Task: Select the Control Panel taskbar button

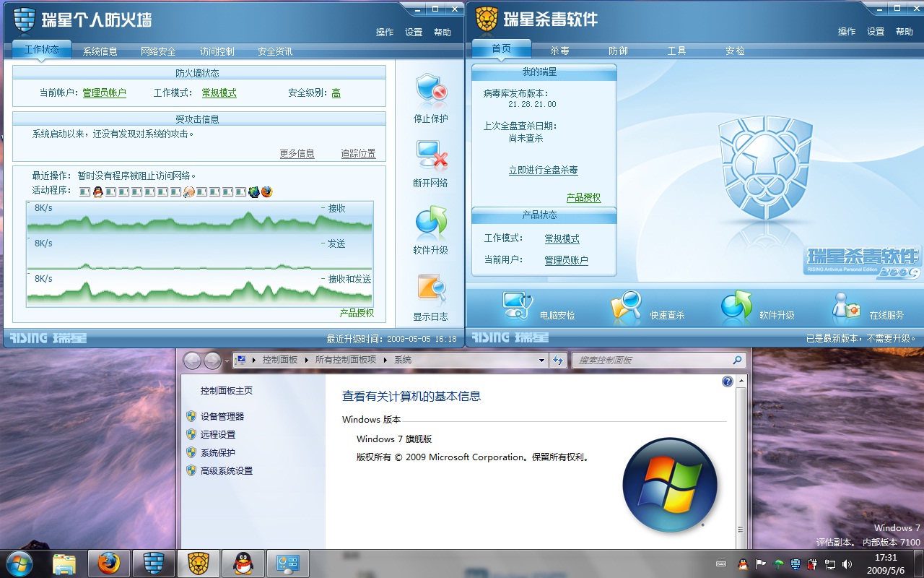Action: (288, 564)
